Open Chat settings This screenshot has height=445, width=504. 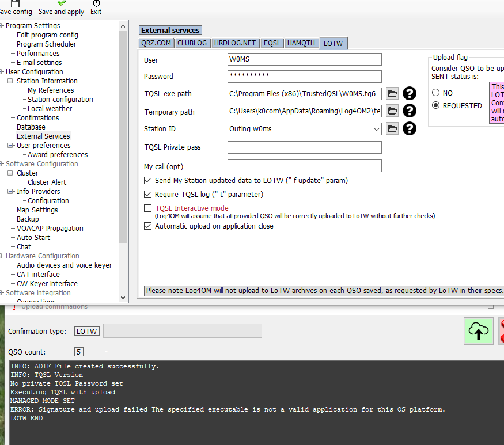[24, 247]
